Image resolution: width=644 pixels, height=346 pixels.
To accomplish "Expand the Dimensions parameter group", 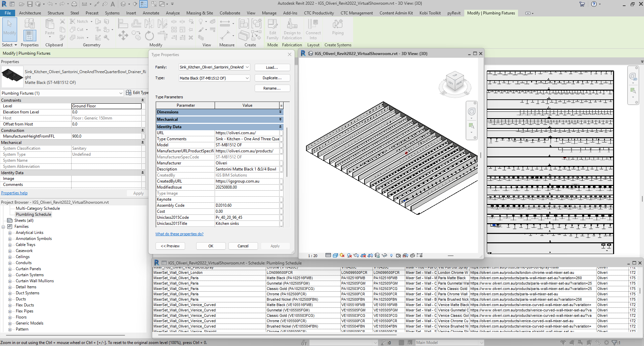I will point(280,112).
